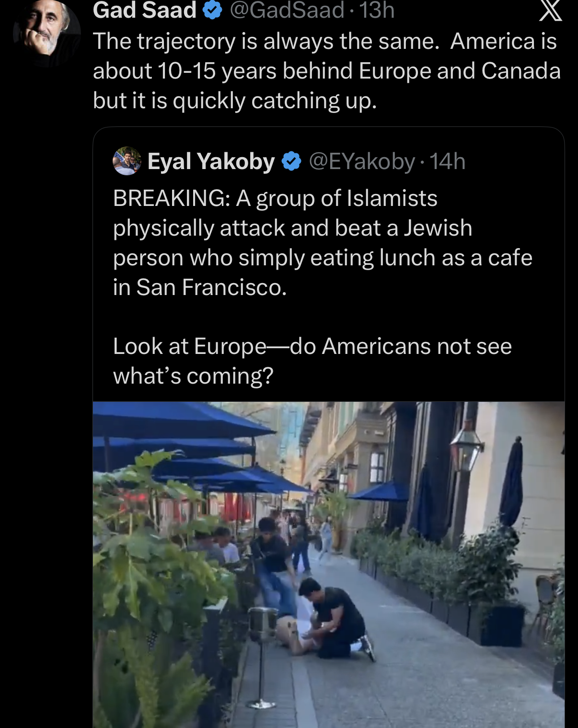Click the X logo icon
This screenshot has width=578, height=728.
[550, 11]
